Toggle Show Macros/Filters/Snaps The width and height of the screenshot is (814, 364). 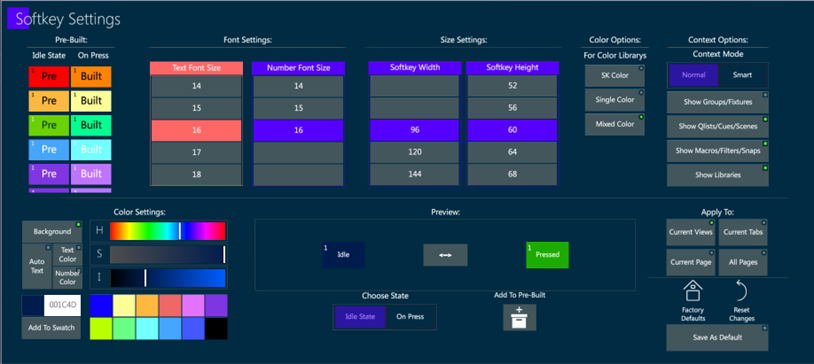pos(717,151)
